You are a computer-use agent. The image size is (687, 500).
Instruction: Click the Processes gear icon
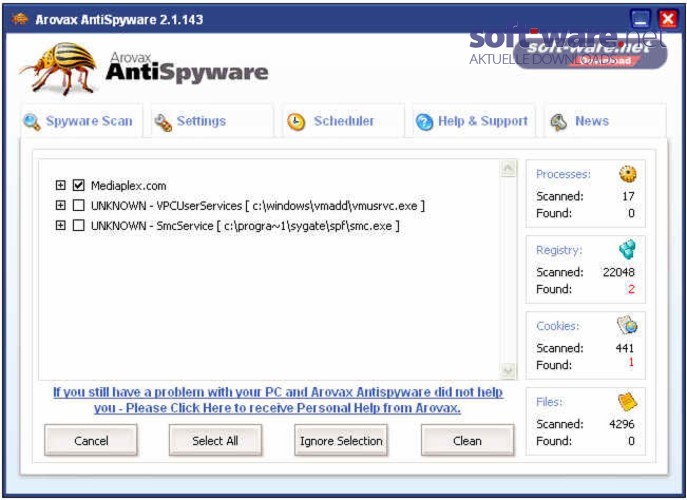pos(628,174)
